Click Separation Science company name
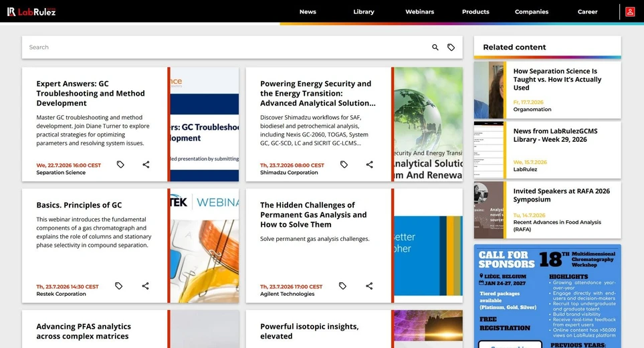The image size is (644, 348). [x=61, y=173]
